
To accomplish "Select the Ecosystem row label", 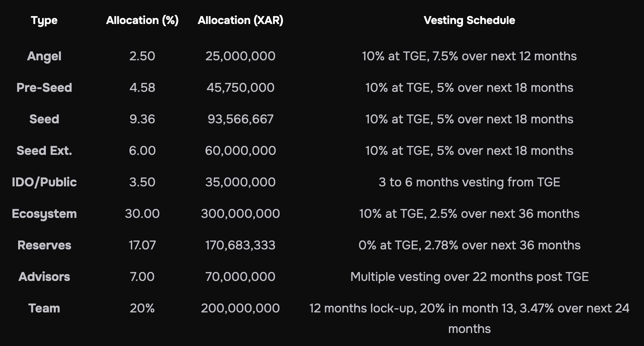I will click(44, 214).
